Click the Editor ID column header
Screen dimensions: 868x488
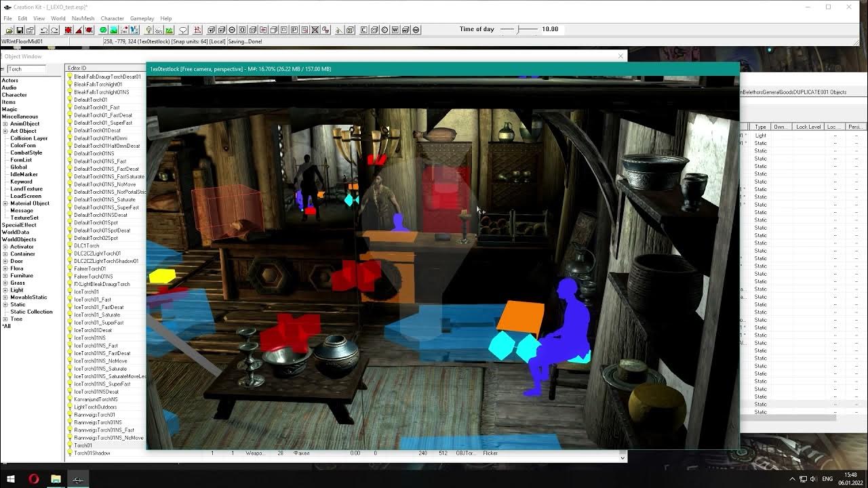tap(106, 68)
